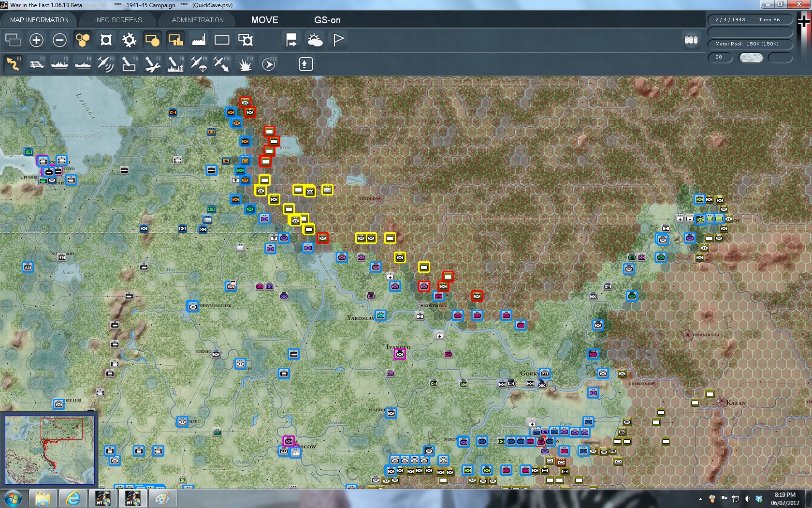The width and height of the screenshot is (812, 508).
Task: Click the volume speaker tray icon
Action: pos(747,499)
